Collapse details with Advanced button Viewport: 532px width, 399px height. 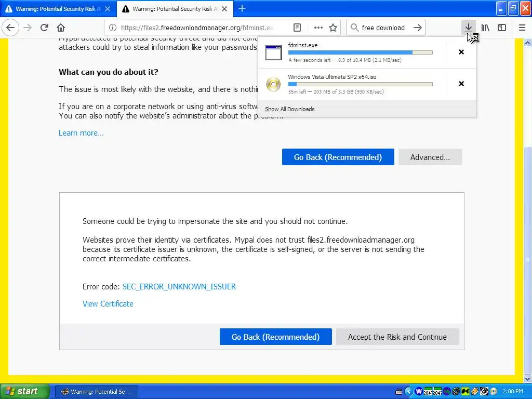point(430,157)
